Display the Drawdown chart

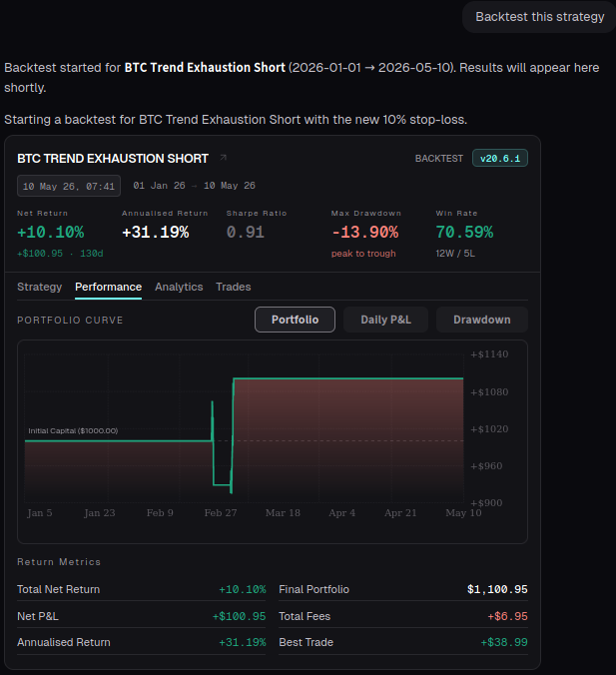point(481,320)
